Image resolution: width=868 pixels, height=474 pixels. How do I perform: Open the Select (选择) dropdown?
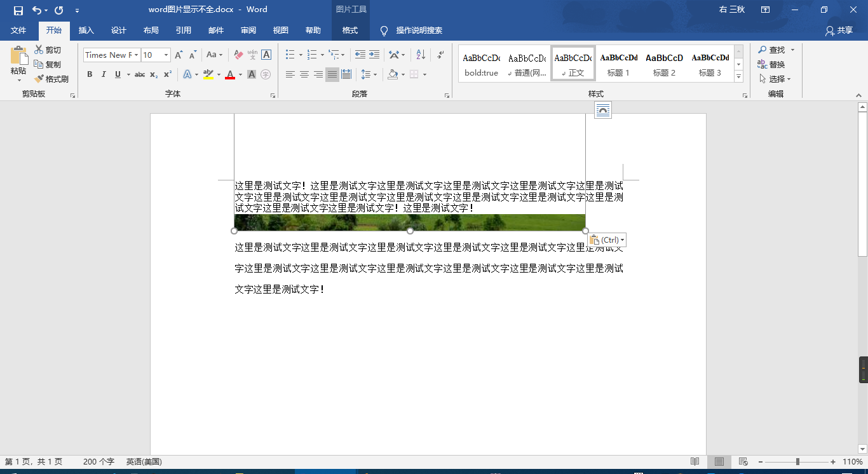point(775,79)
